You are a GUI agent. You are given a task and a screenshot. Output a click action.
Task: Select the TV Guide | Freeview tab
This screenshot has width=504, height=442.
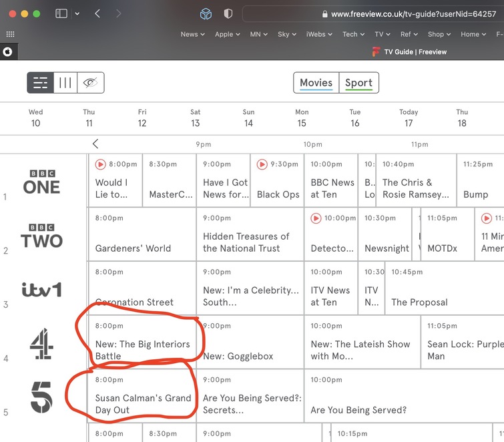coord(409,52)
